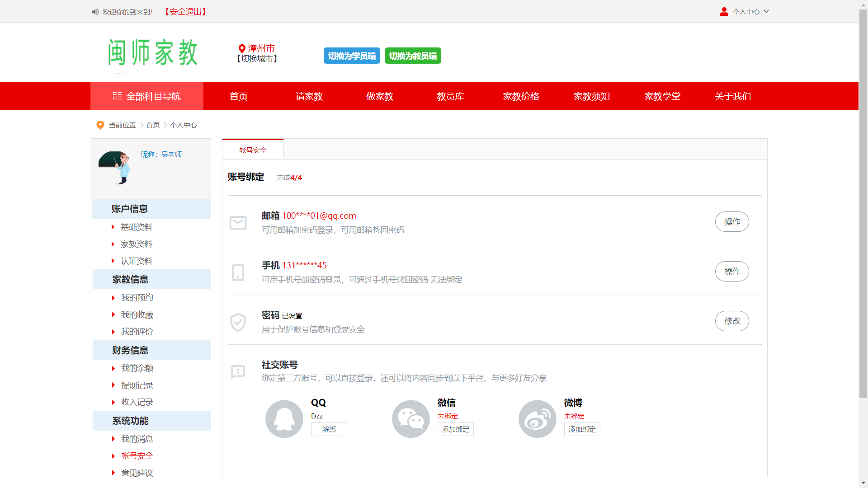Click the Weibo social account icon
Screen dimensions: 868x488
coord(537,418)
